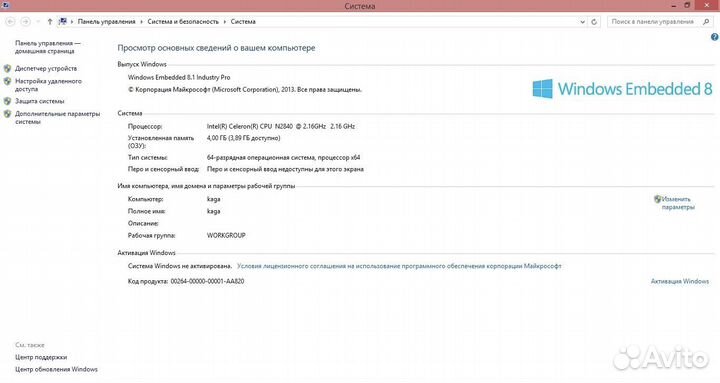Open Панель управления домашняя страница link
720x383 pixels.
48,47
